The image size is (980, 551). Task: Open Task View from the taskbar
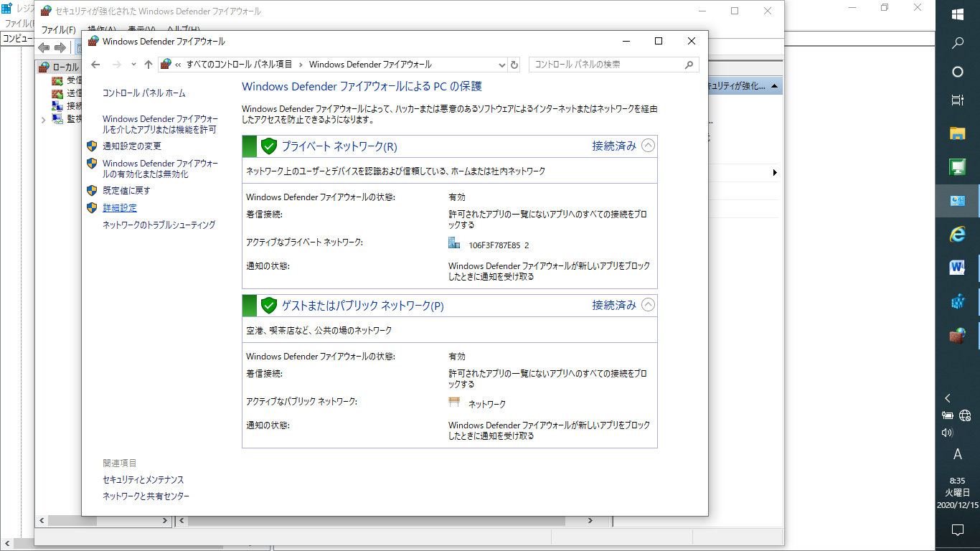click(x=958, y=100)
